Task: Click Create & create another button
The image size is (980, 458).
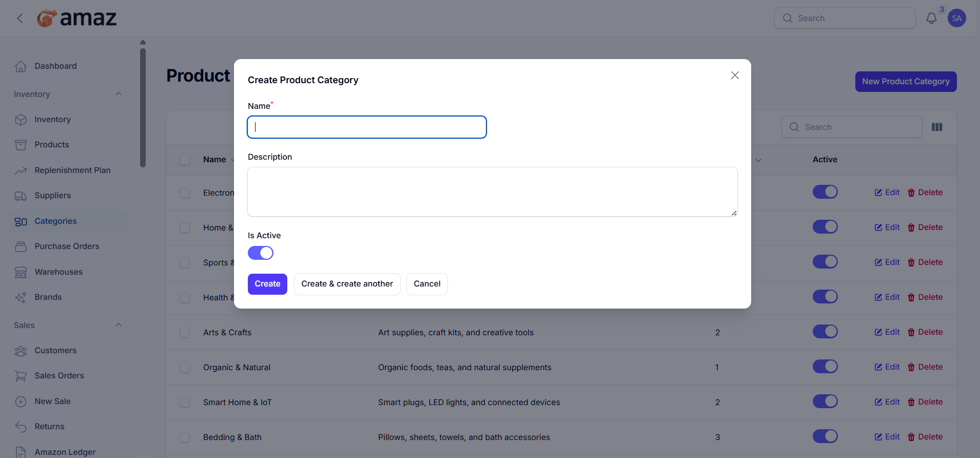Action: [x=347, y=284]
